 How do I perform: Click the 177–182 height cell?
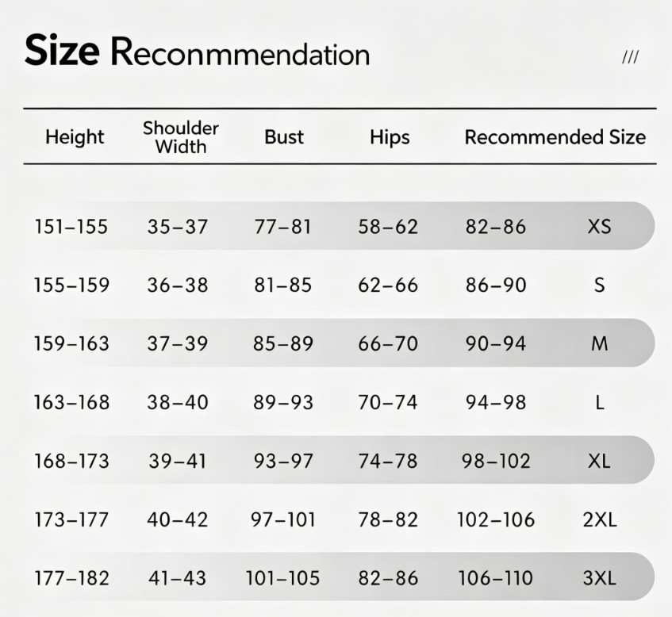click(x=72, y=578)
